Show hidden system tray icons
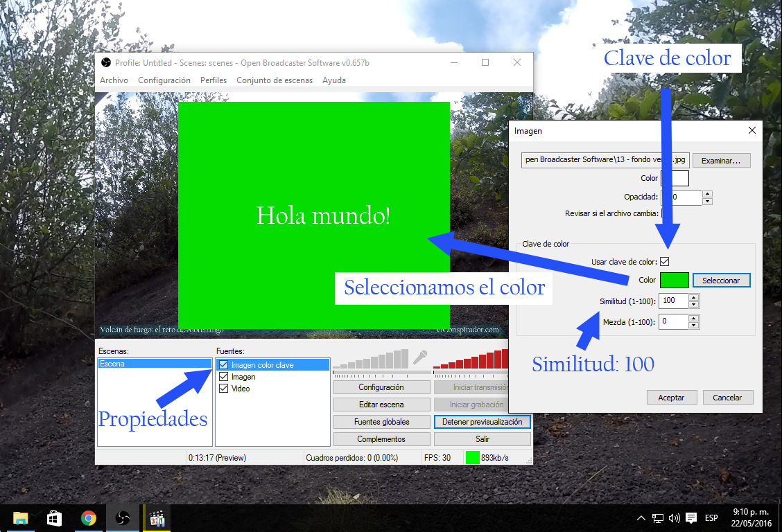The image size is (782, 532). pos(641,518)
